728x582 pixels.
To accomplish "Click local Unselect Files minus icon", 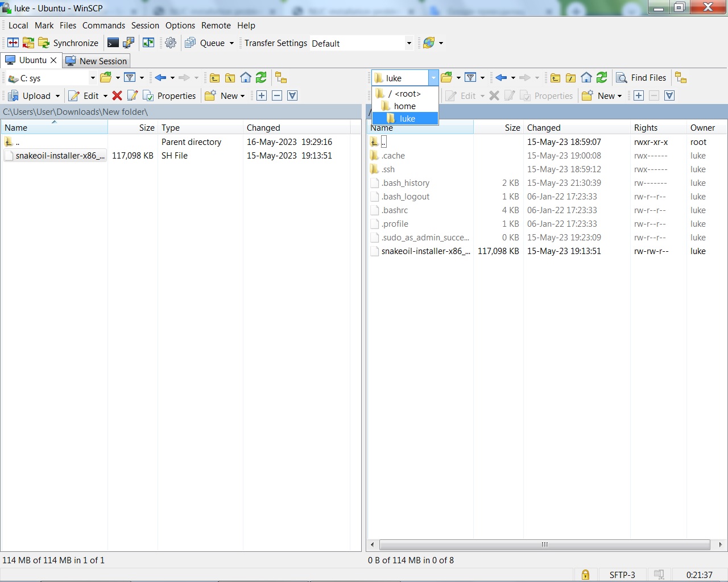I will coord(277,95).
